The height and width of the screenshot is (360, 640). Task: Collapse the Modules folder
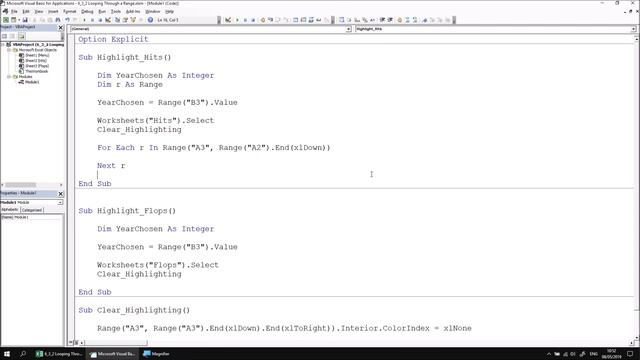pyautogui.click(x=9, y=77)
